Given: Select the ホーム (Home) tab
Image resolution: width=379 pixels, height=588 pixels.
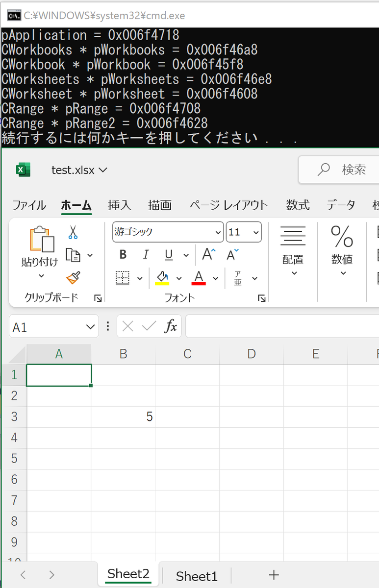Looking at the screenshot, I should coord(76,205).
